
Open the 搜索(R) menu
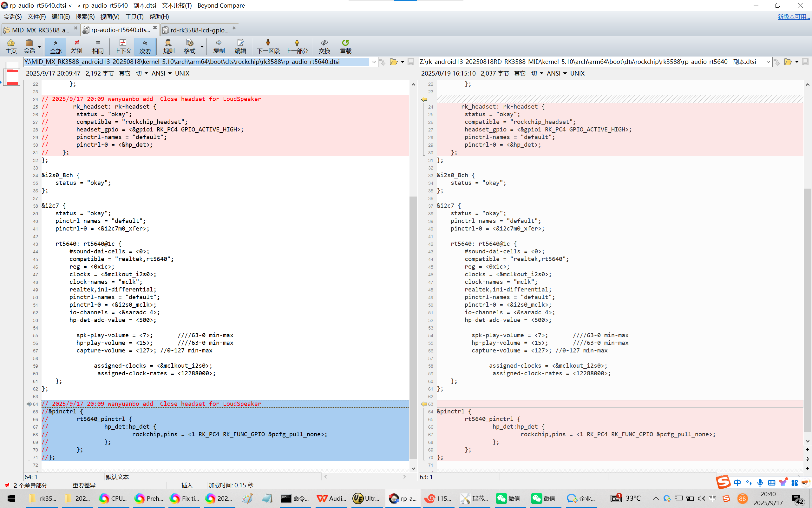85,17
